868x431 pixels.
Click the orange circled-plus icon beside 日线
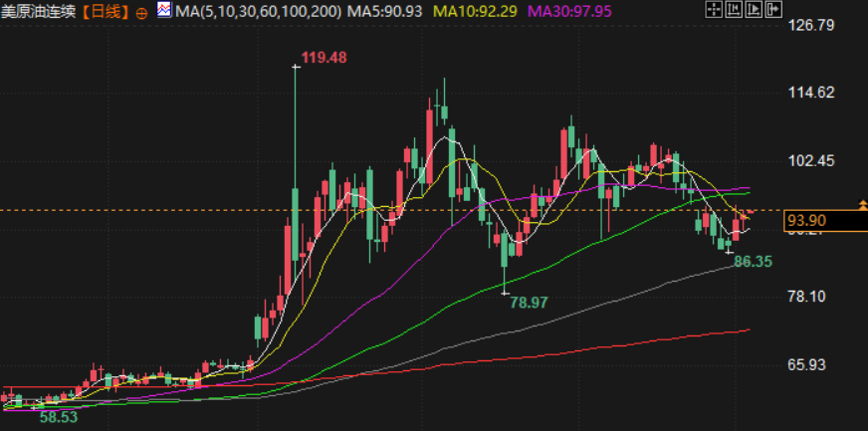click(x=141, y=13)
